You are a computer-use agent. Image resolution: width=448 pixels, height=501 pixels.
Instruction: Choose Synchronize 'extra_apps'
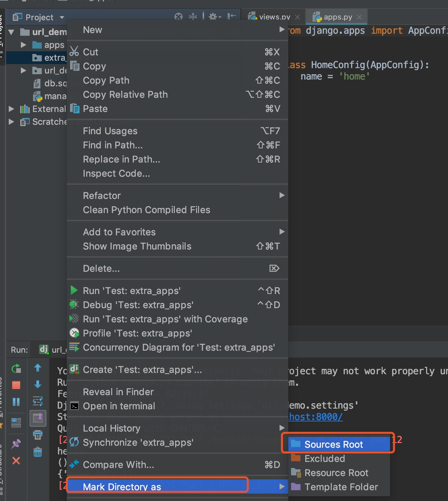coord(178,442)
